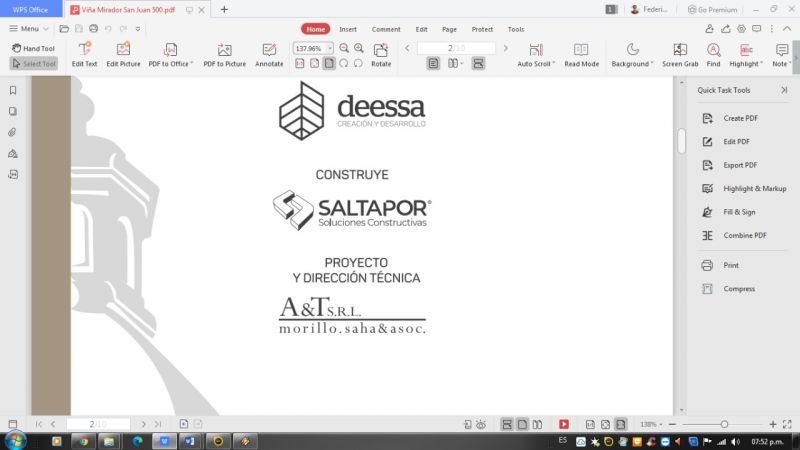Screen dimensions: 800x450
Task: Click Highlight & Markup task
Action: coord(744,189)
